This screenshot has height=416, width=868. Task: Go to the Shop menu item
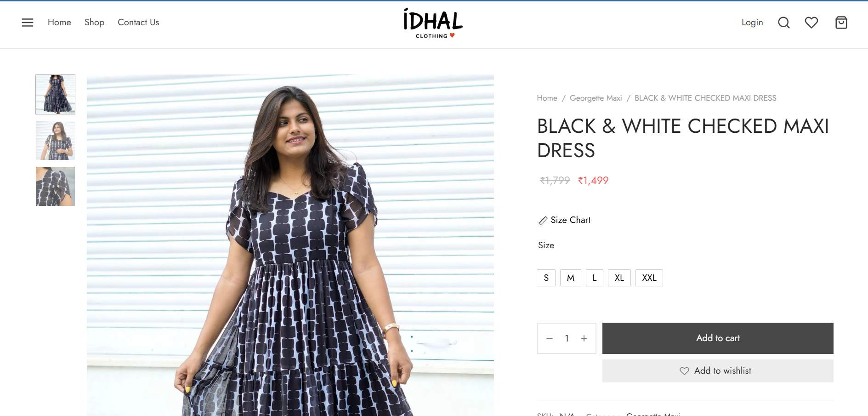(x=94, y=23)
